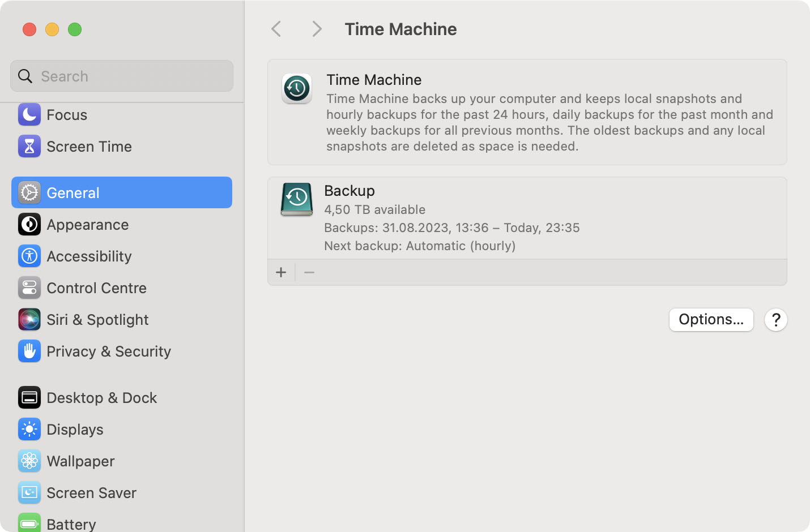Select the Backup disk drive icon
This screenshot has height=532, width=810.
pyautogui.click(x=297, y=199)
